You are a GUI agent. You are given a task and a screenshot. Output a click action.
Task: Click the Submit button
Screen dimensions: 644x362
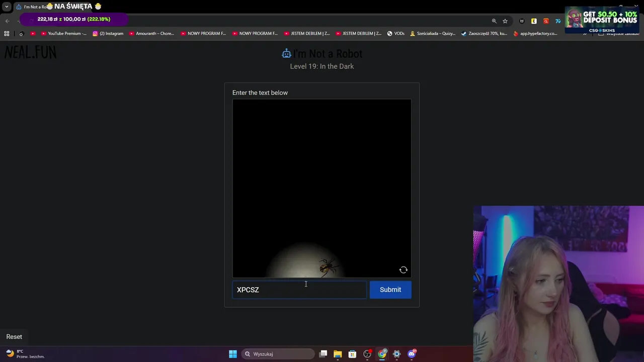coord(390,290)
